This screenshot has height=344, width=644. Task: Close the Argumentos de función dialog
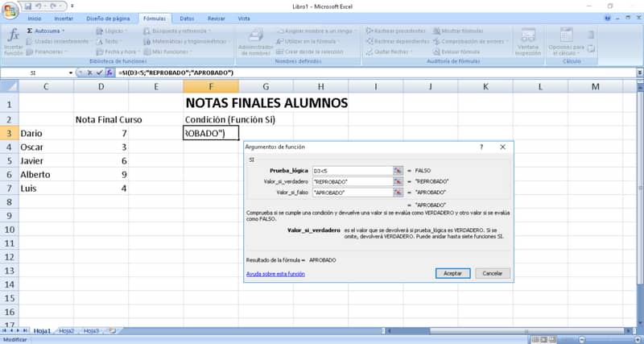[502, 147]
